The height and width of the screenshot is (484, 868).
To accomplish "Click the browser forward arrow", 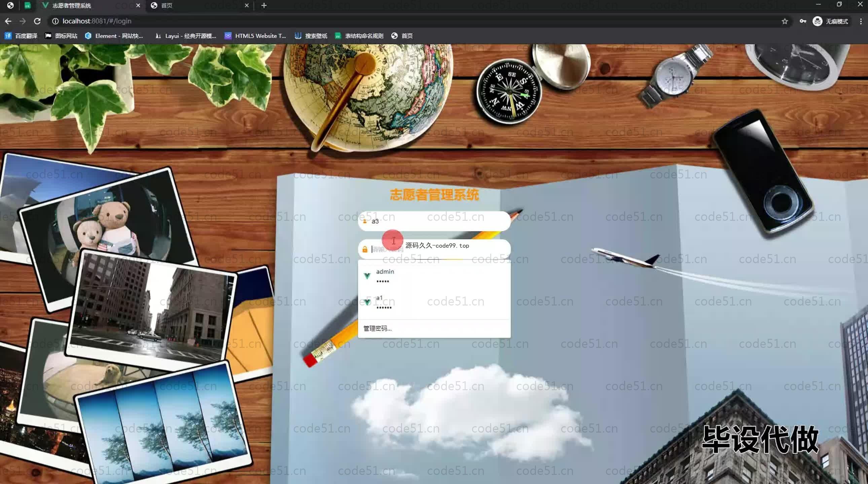I will (23, 21).
